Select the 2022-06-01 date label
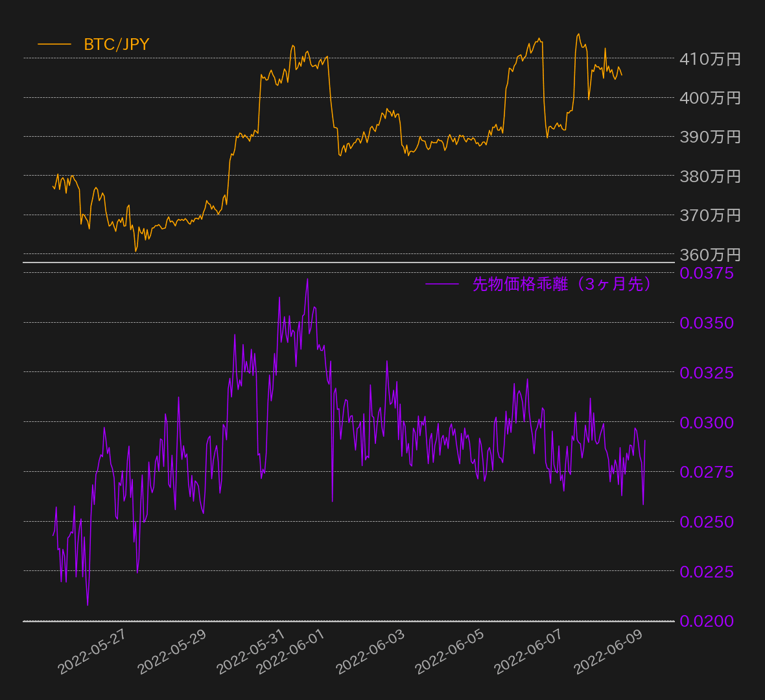 (x=289, y=657)
